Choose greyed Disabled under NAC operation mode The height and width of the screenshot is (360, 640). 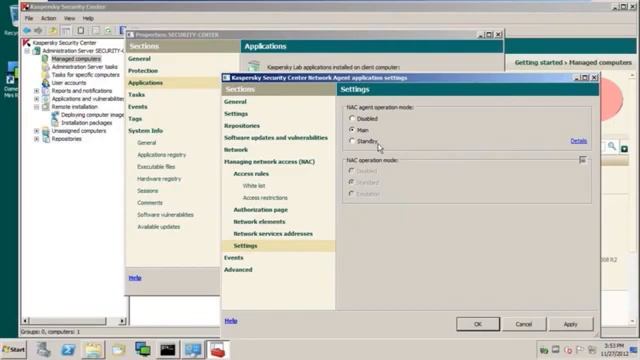tap(351, 171)
